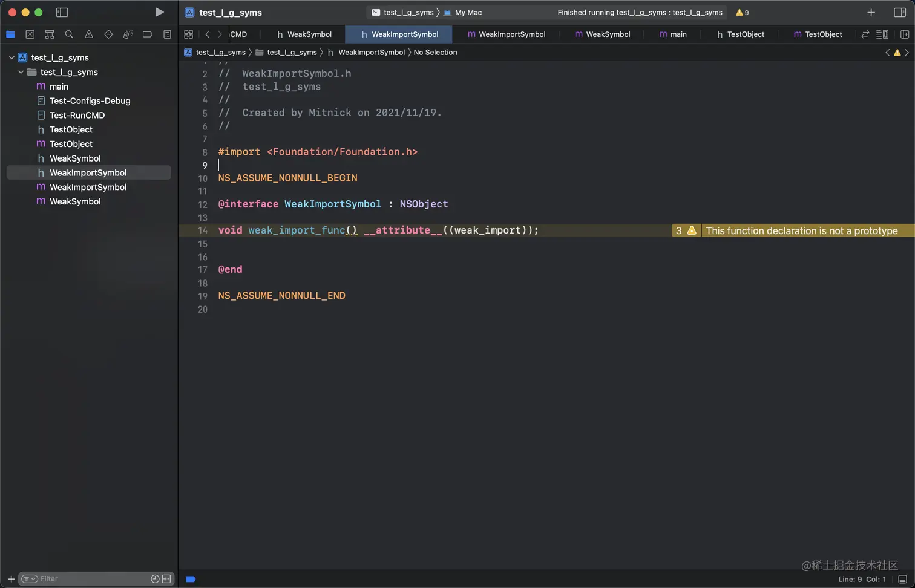The width and height of the screenshot is (915, 588).
Task: Add a new file with plus button
Action: [x=11, y=579]
